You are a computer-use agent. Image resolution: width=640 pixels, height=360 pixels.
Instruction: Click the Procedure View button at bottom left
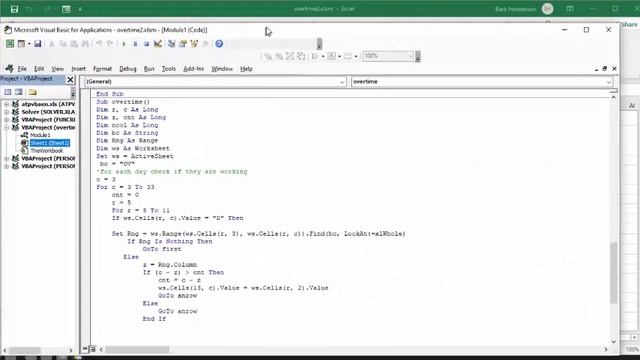(85, 349)
